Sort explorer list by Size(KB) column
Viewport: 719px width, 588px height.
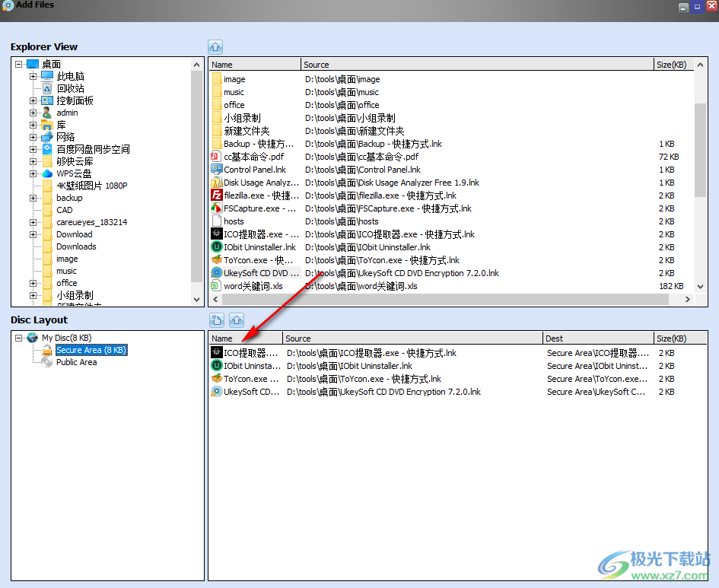[x=674, y=65]
